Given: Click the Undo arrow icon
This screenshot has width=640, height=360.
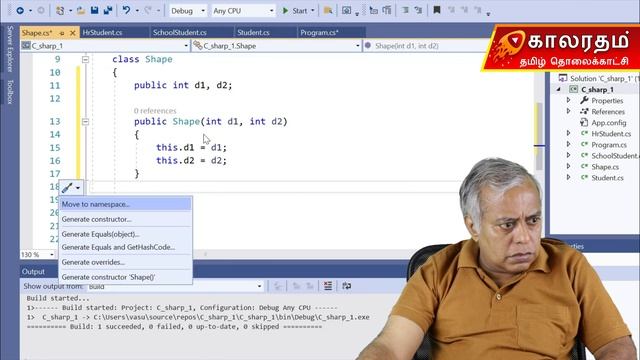Looking at the screenshot, I should (126, 10).
